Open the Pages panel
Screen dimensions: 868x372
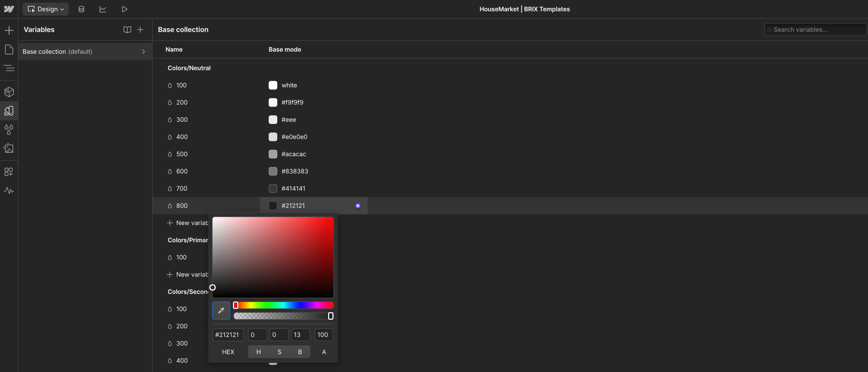(9, 50)
